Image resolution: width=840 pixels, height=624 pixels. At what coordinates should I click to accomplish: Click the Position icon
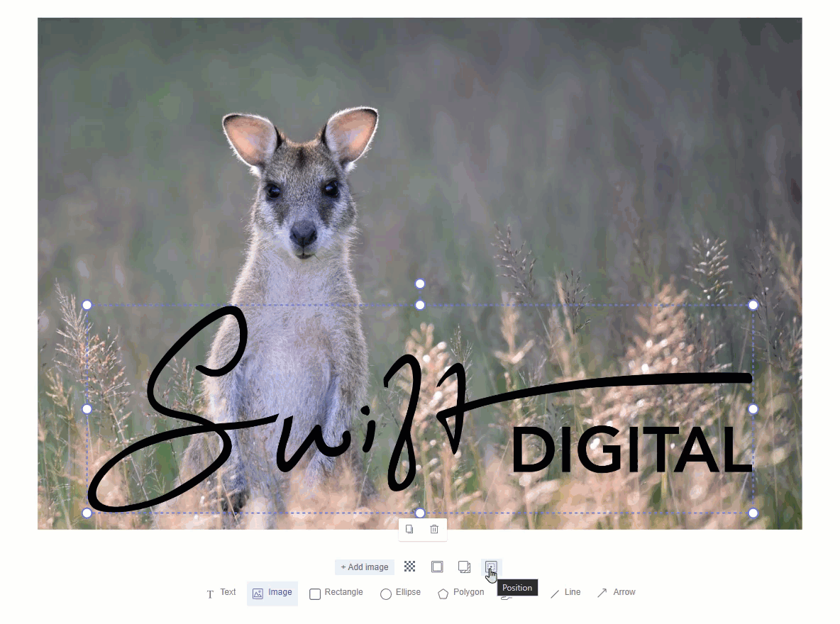click(491, 567)
